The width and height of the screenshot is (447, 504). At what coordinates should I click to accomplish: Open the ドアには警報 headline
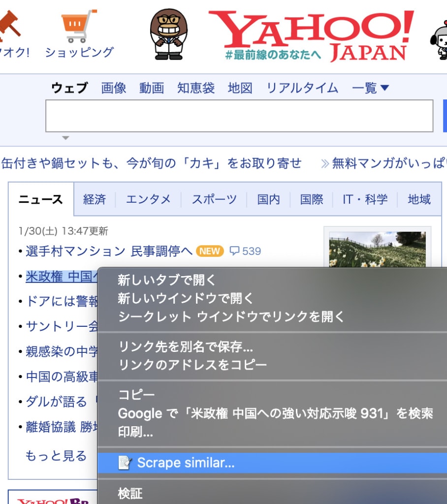[62, 301]
